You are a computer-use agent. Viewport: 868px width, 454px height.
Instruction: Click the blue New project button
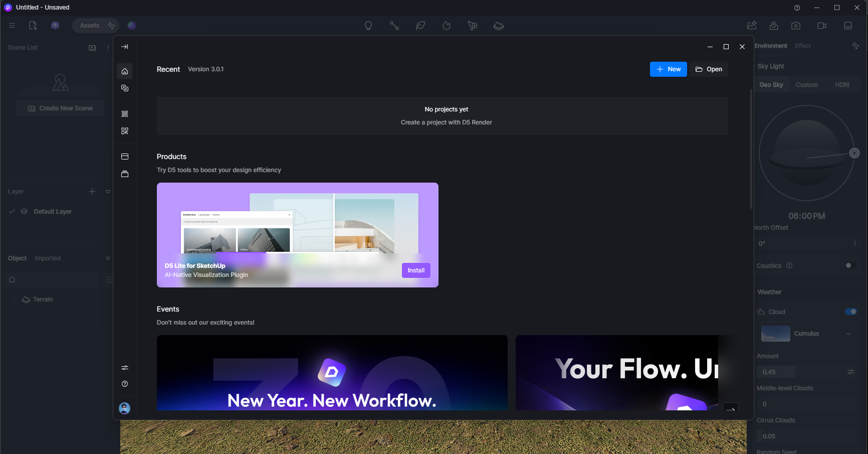pyautogui.click(x=668, y=69)
